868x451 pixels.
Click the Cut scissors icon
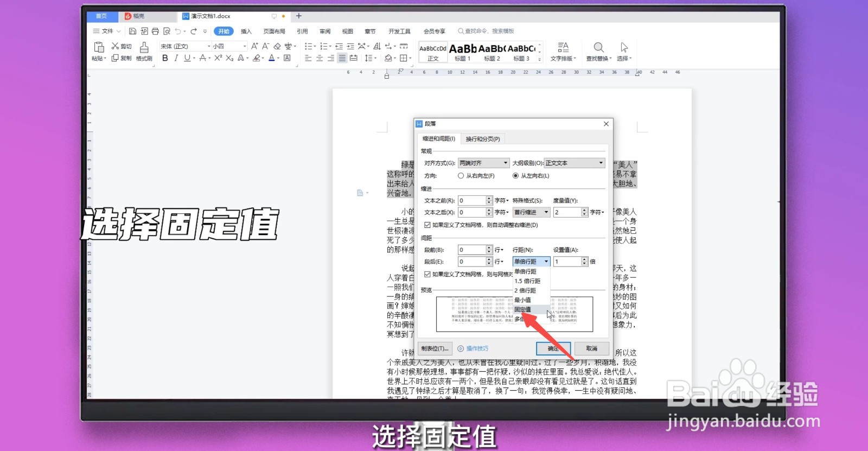115,46
